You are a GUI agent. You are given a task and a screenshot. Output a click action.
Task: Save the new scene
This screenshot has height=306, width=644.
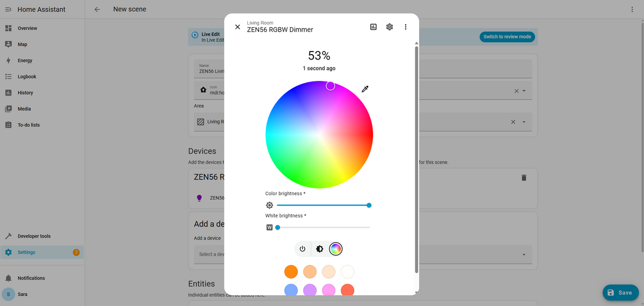[x=620, y=293]
